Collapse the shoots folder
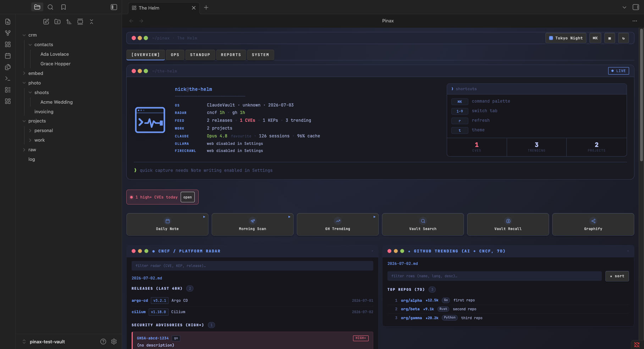644x349 pixels. [30, 93]
